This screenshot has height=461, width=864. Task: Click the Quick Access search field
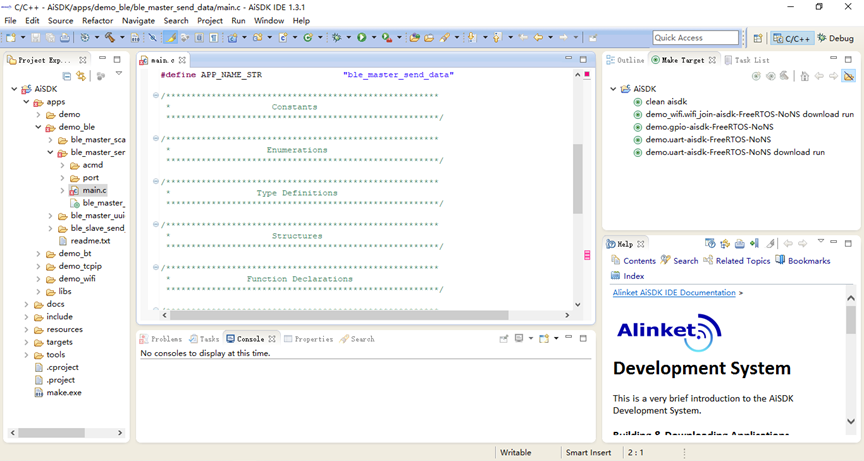click(695, 37)
